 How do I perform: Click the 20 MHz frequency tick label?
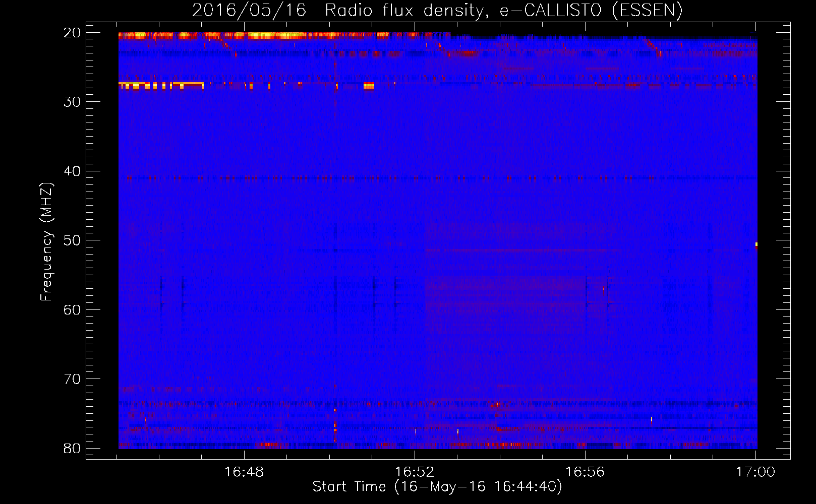(72, 33)
